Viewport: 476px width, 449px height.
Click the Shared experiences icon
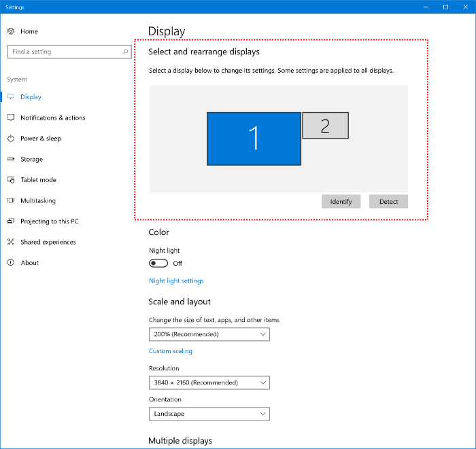pyautogui.click(x=11, y=242)
